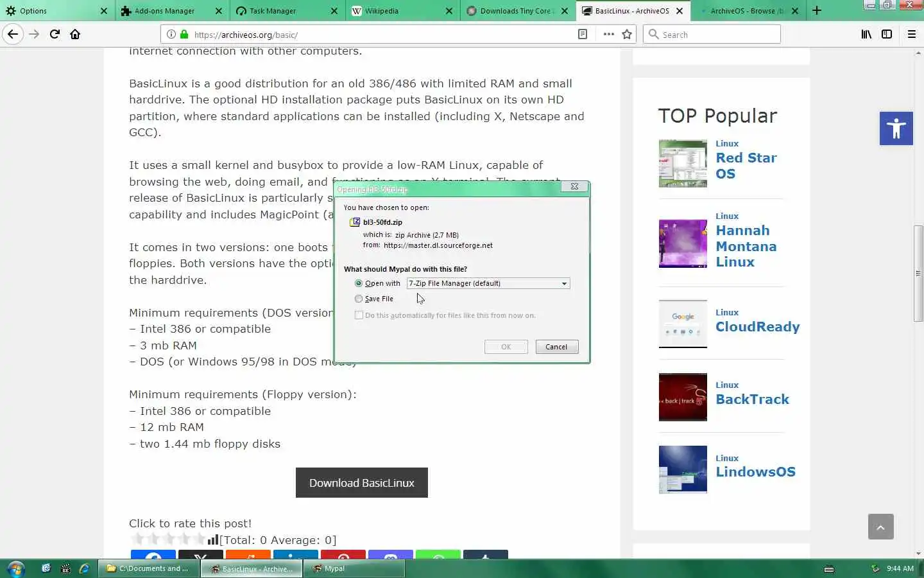Toggle reader view in address bar
The width and height of the screenshot is (924, 578).
click(x=583, y=35)
